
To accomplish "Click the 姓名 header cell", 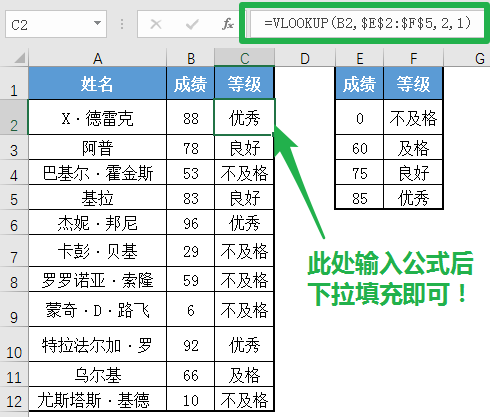I will [x=97, y=83].
